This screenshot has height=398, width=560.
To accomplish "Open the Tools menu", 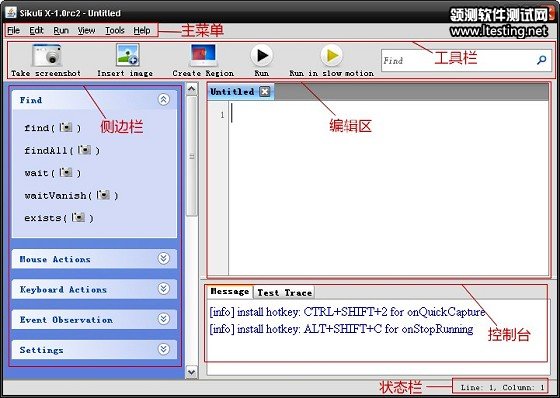I will click(115, 30).
